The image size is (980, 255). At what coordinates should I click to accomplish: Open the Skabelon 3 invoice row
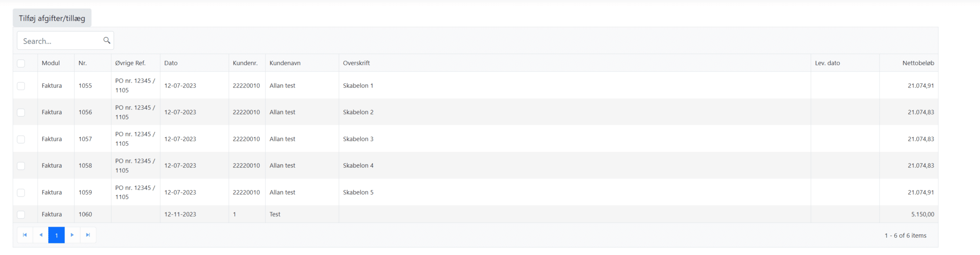coord(358,139)
